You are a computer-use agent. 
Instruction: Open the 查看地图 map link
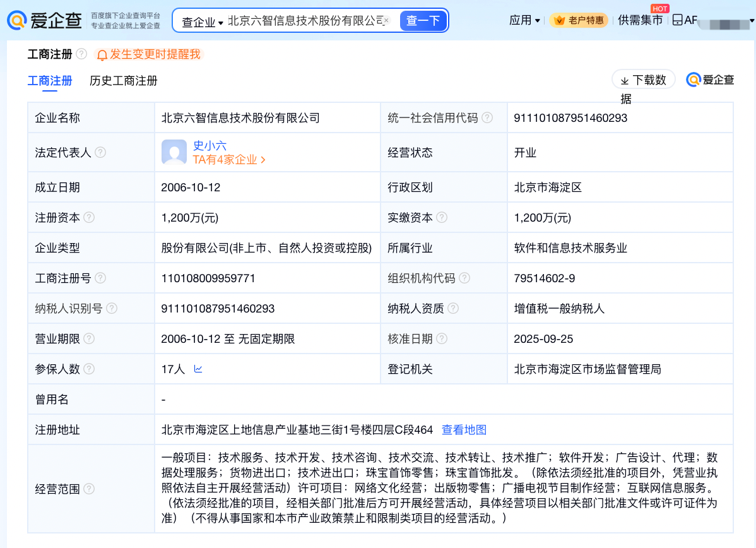point(464,430)
